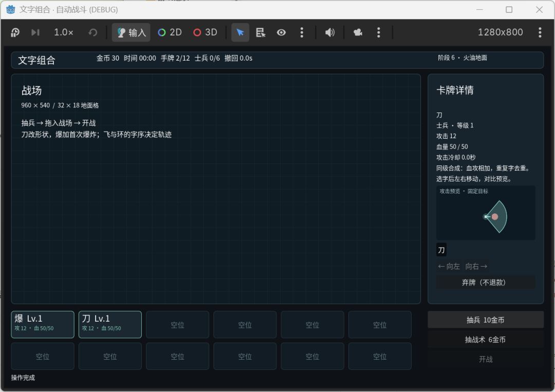The height and width of the screenshot is (392, 555).
Task: Toggle the eye visibility icon in toolbar
Action: click(x=281, y=32)
